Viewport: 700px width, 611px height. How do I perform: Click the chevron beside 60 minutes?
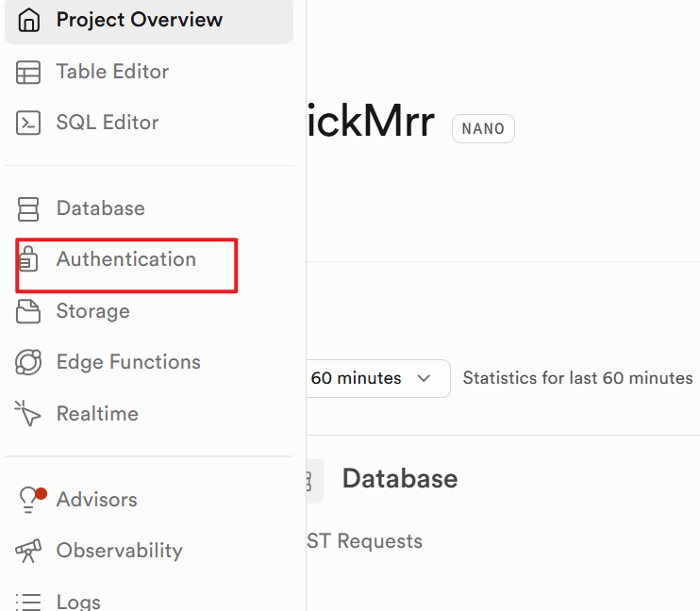(424, 378)
